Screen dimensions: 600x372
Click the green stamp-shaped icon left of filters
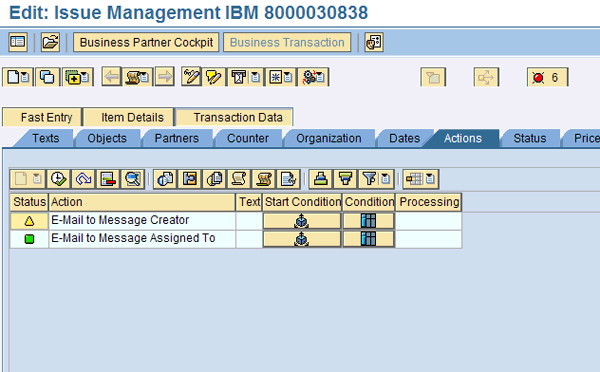click(320, 179)
